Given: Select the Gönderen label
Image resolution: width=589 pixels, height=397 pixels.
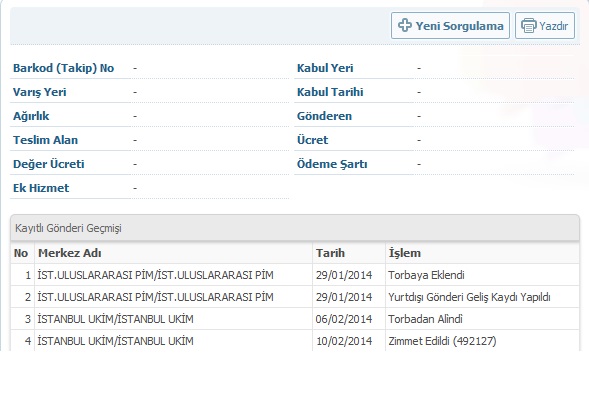Looking at the screenshot, I should coord(324,116).
